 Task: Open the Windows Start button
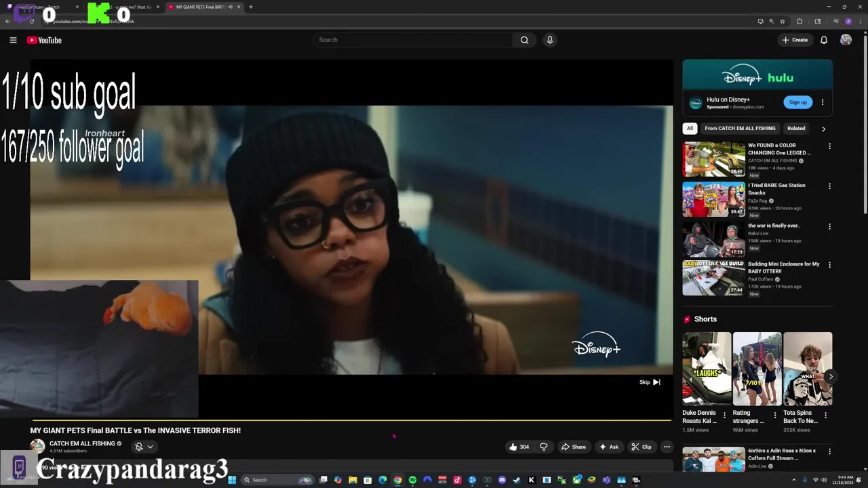[x=232, y=480]
